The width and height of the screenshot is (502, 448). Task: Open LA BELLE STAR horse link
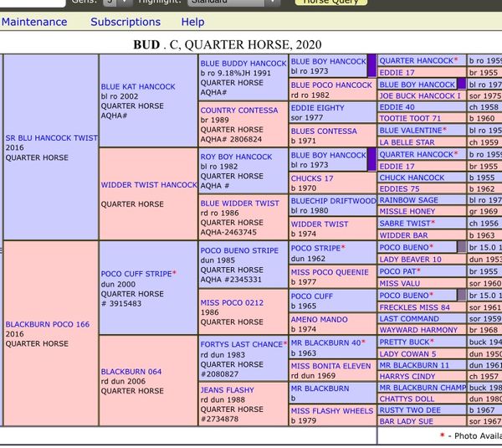coord(407,142)
